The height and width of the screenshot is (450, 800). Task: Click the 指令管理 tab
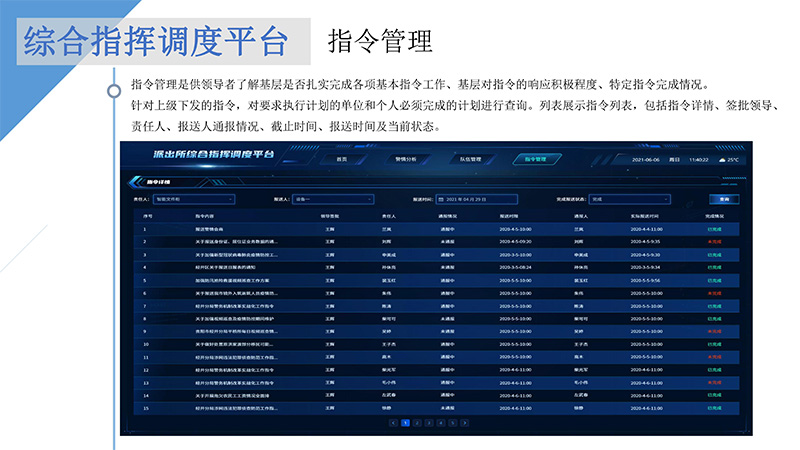tap(535, 158)
